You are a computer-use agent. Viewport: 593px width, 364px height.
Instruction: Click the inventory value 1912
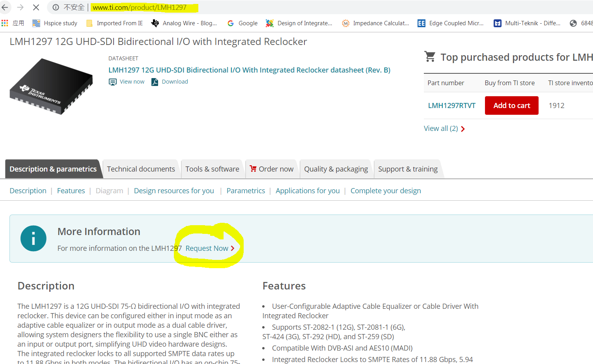coord(556,105)
